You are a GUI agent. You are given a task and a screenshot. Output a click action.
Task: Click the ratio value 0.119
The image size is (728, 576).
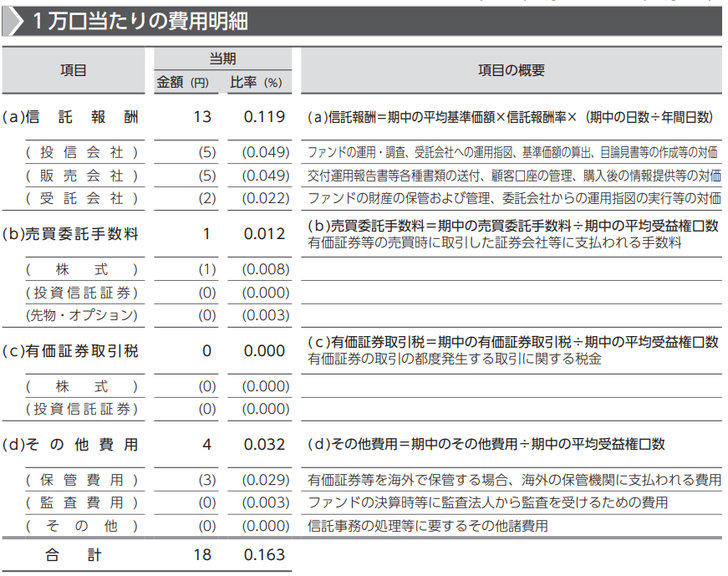(x=264, y=116)
